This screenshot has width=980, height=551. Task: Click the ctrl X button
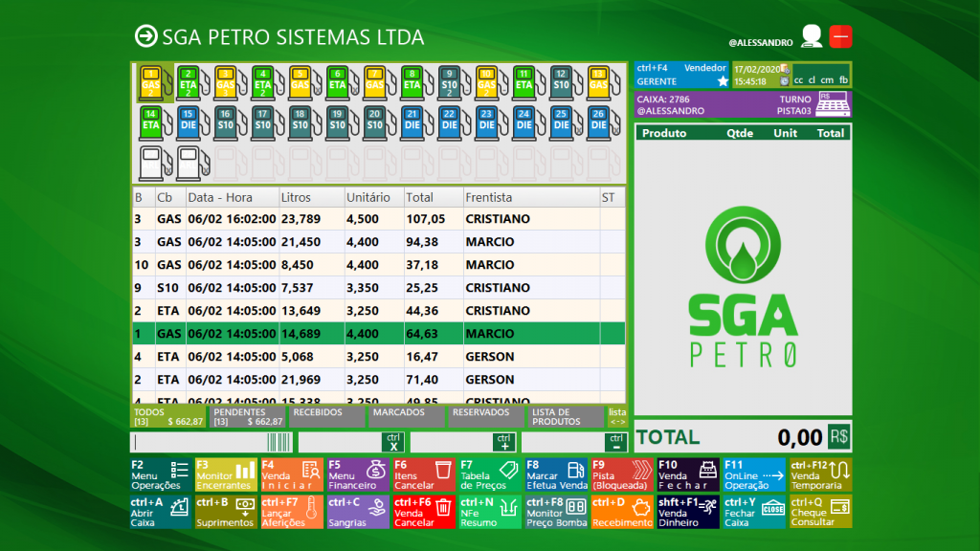click(x=392, y=442)
